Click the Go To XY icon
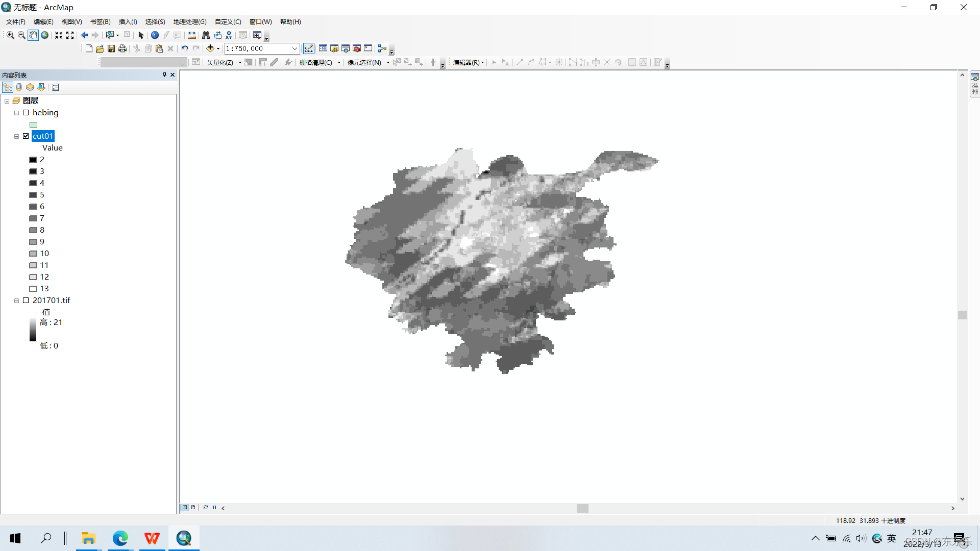Image resolution: width=980 pixels, height=551 pixels. [x=229, y=35]
